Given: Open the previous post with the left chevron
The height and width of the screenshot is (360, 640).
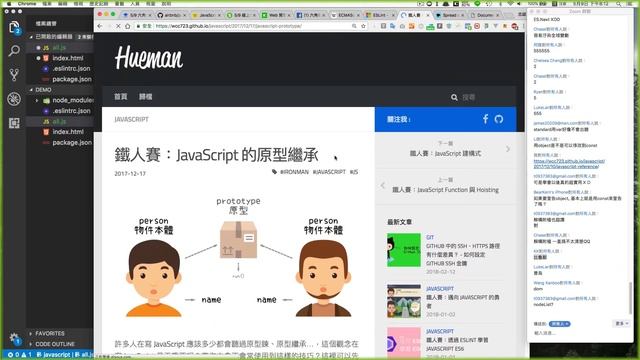Looking at the screenshot, I should coord(382,185).
